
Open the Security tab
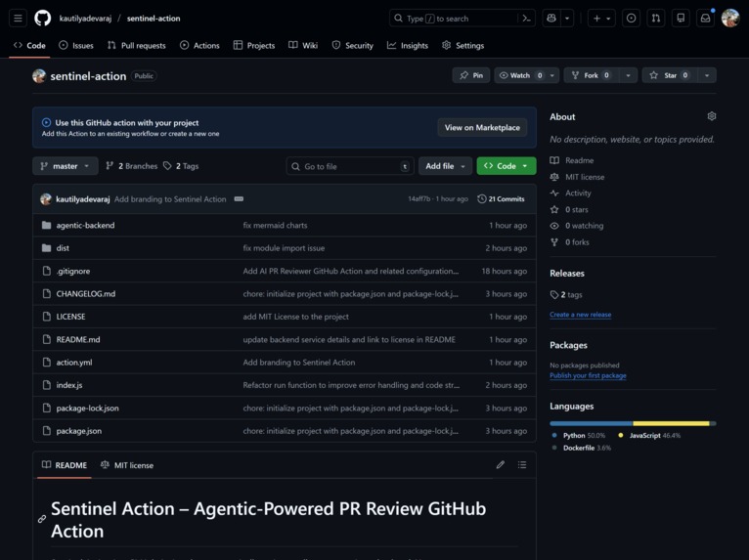353,45
